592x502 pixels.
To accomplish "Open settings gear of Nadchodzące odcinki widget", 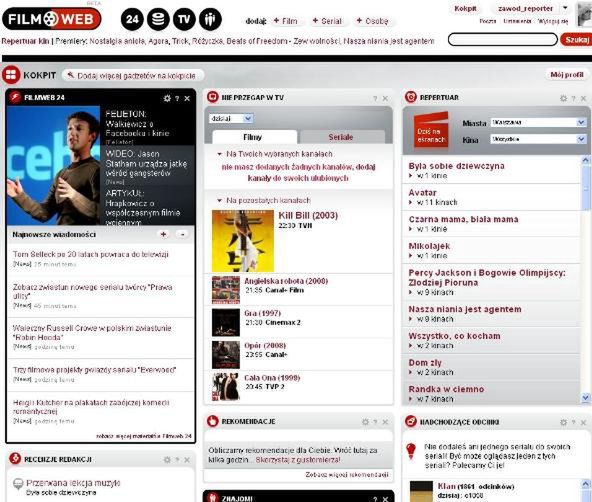I will click(x=563, y=422).
